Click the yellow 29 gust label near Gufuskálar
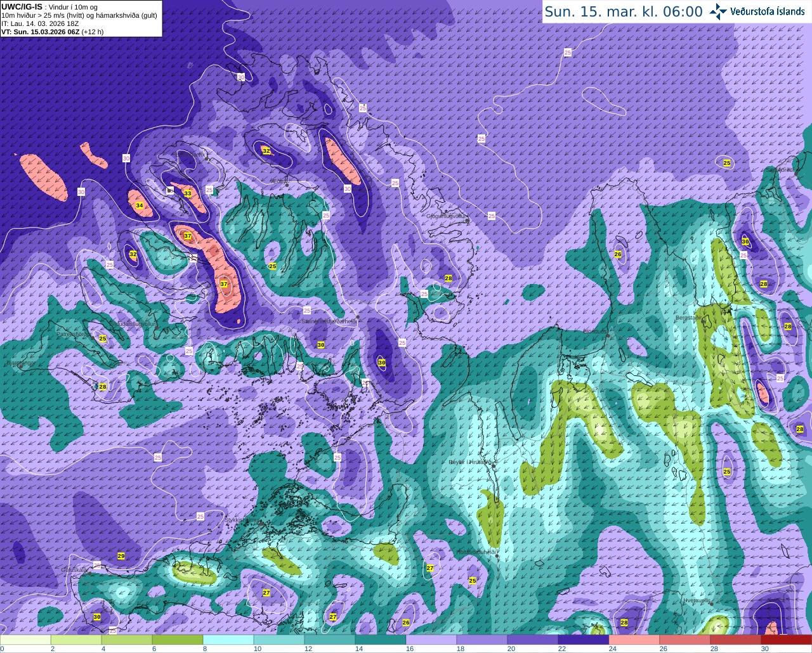The image size is (812, 653). pyautogui.click(x=121, y=556)
